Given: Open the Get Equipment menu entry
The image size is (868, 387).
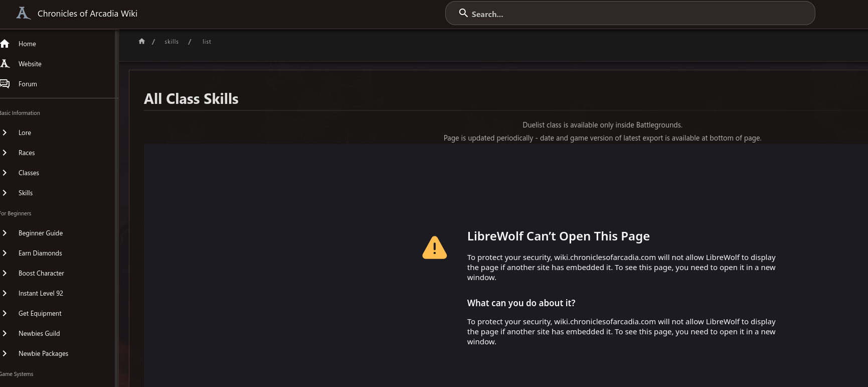Looking at the screenshot, I should 40,313.
